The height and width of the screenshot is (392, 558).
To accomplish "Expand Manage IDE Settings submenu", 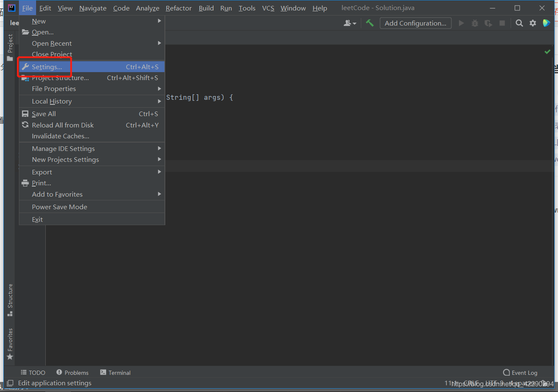I will click(92, 148).
